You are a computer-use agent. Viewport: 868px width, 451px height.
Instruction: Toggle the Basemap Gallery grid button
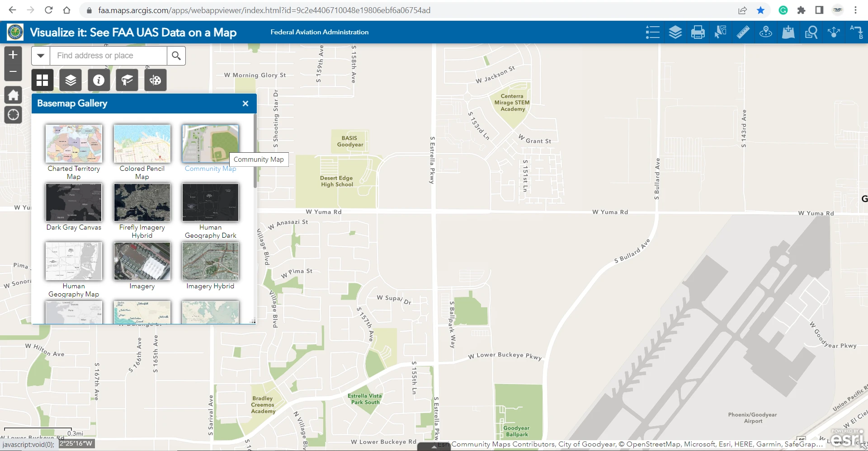pos(42,80)
